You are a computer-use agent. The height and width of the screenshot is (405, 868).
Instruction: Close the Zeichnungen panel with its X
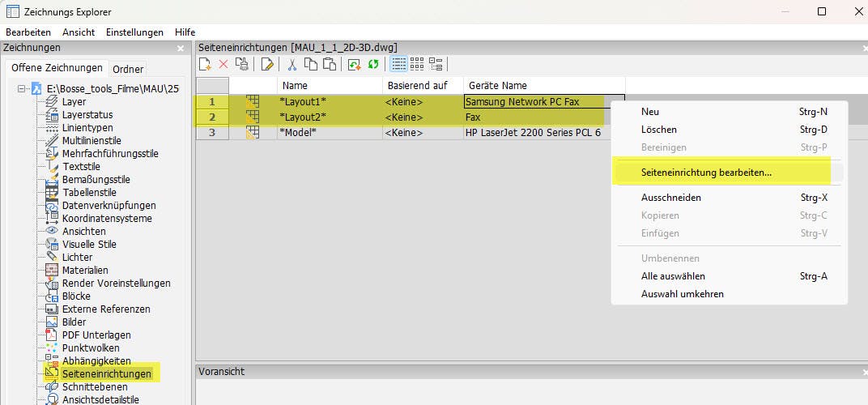click(181, 49)
